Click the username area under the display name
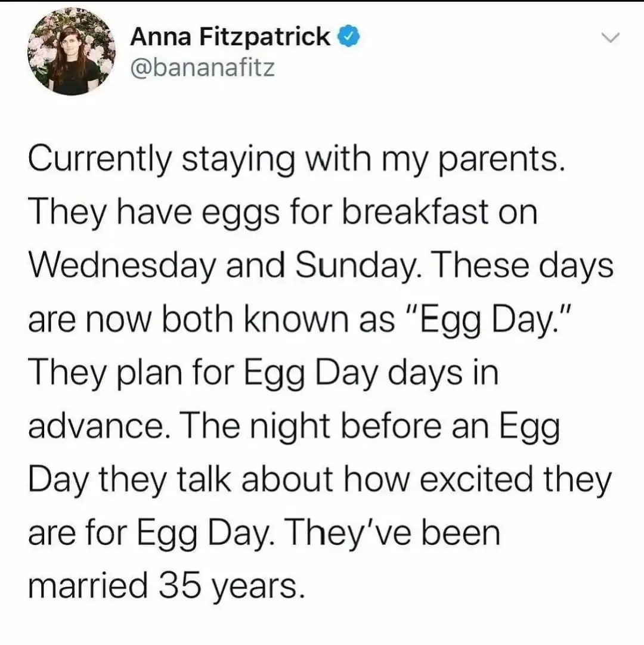The width and height of the screenshot is (644, 645). 203,67
